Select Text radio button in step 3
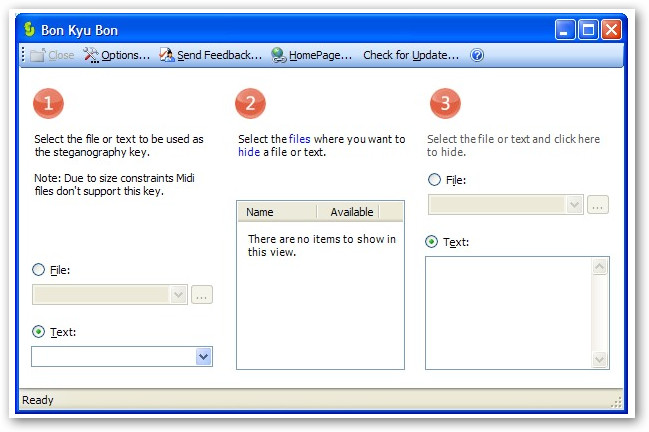This screenshot has height=432, width=649. point(432,241)
